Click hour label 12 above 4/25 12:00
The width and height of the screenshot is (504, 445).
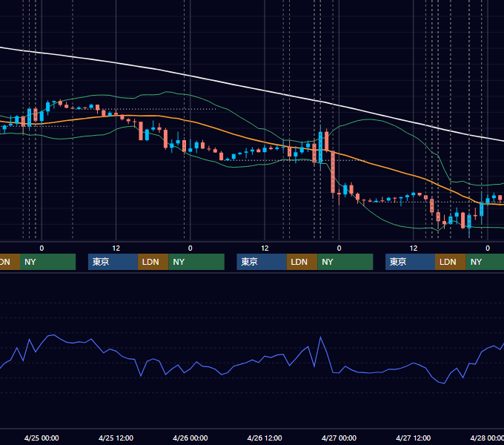tap(116, 248)
